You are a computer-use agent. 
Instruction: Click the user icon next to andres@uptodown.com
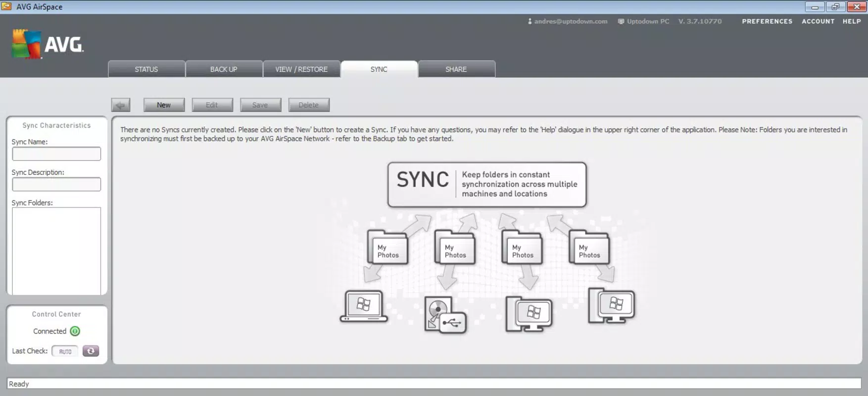(530, 21)
